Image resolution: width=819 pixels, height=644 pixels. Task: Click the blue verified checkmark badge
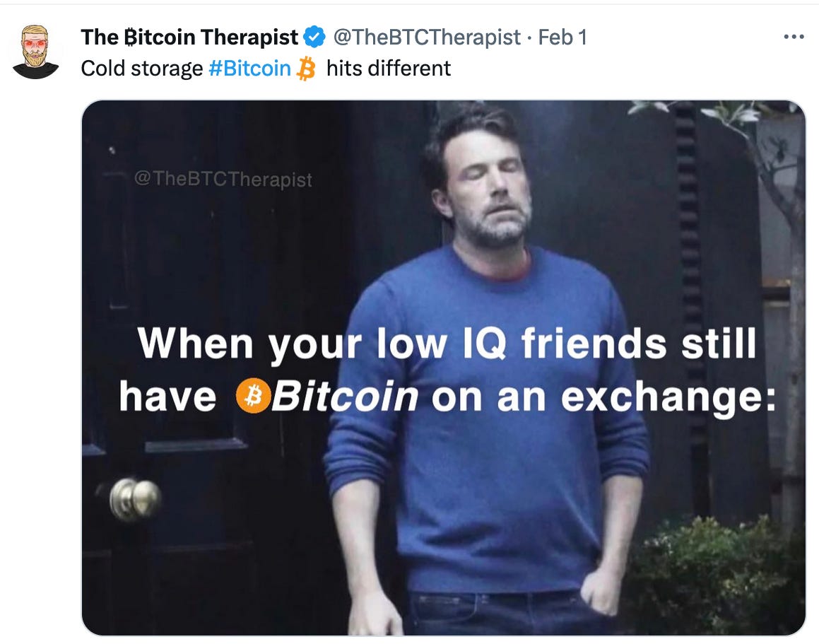tap(314, 37)
